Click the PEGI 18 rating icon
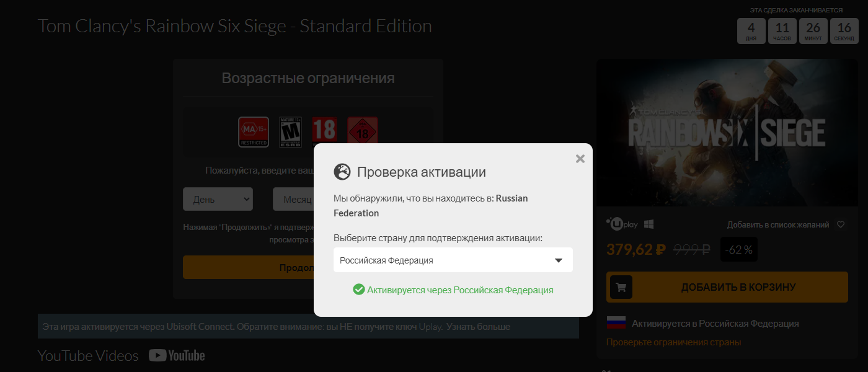The image size is (868, 372). 324,131
